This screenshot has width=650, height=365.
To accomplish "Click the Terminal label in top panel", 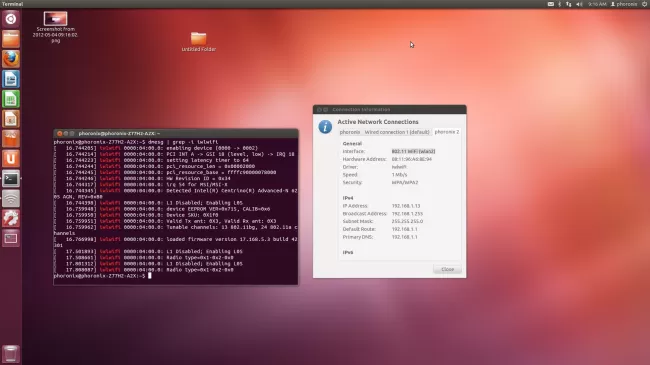I will 12,4.
